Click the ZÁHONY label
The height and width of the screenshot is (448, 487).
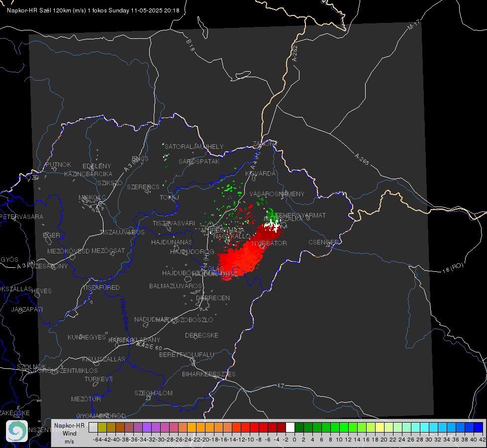point(265,144)
